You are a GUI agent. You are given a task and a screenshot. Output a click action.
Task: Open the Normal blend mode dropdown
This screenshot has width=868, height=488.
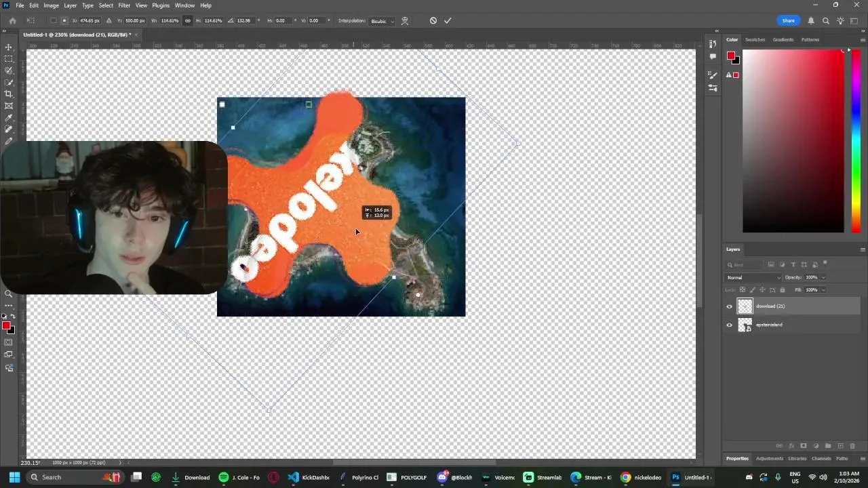pyautogui.click(x=753, y=277)
